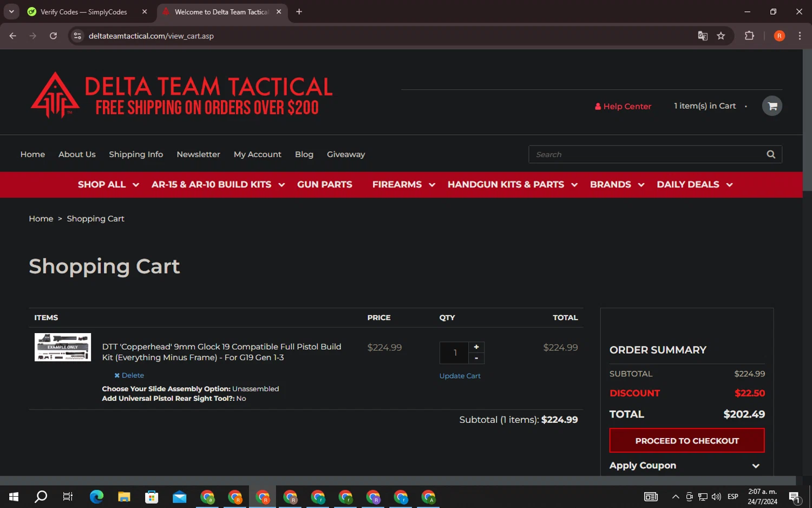Click the Delta Team Tactical logo
This screenshot has width=812, height=508.
click(x=182, y=95)
